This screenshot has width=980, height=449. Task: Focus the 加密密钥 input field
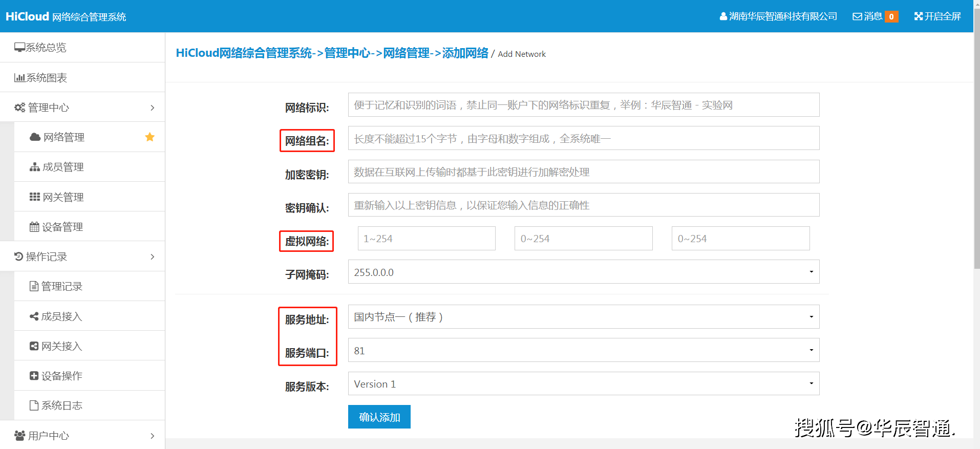point(584,172)
